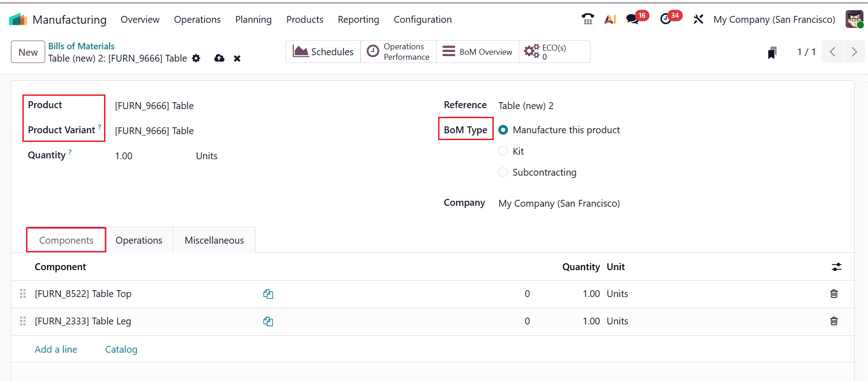Click the Manufacturing app logo icon
This screenshot has width=868, height=381.
pos(18,20)
